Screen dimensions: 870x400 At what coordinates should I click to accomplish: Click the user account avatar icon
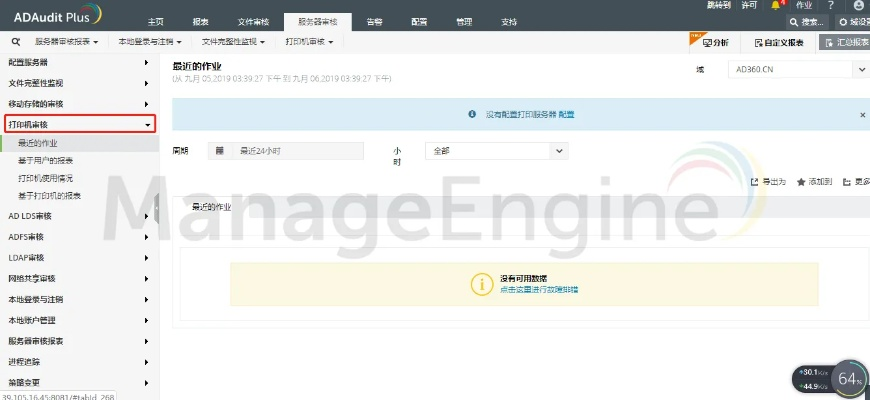tap(858, 5)
